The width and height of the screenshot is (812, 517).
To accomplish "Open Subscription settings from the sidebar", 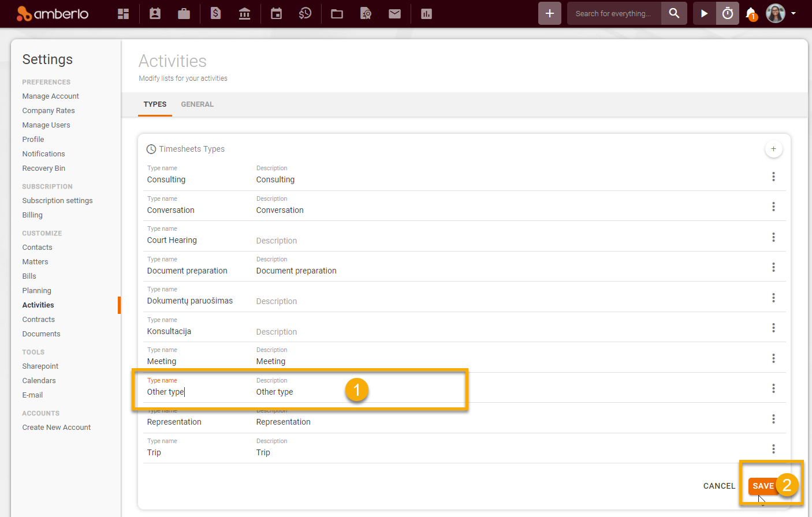I will 57,200.
